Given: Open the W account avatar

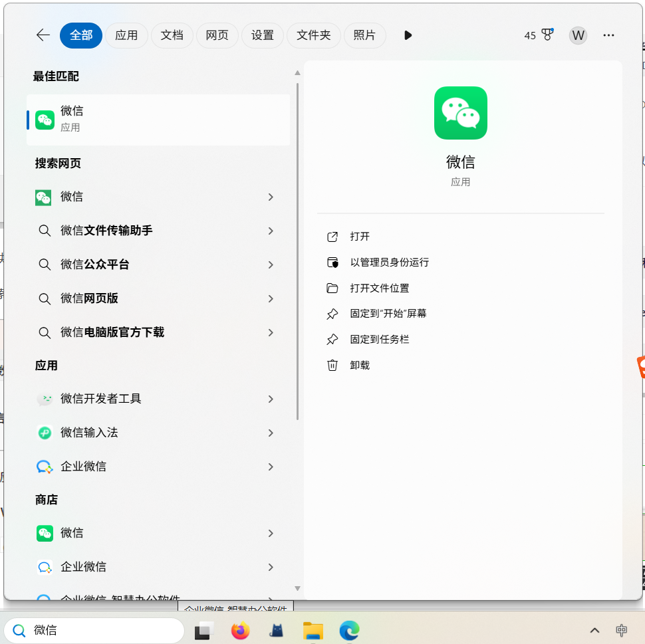Looking at the screenshot, I should 578,35.
